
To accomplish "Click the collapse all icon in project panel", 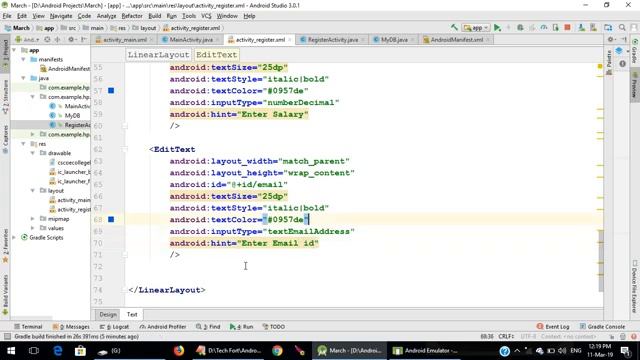I will (57, 40).
